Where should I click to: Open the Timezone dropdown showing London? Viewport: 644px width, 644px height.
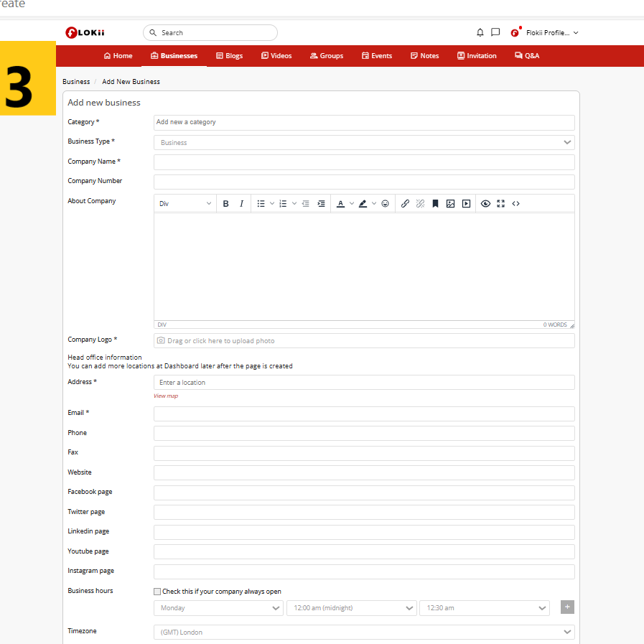(x=364, y=633)
